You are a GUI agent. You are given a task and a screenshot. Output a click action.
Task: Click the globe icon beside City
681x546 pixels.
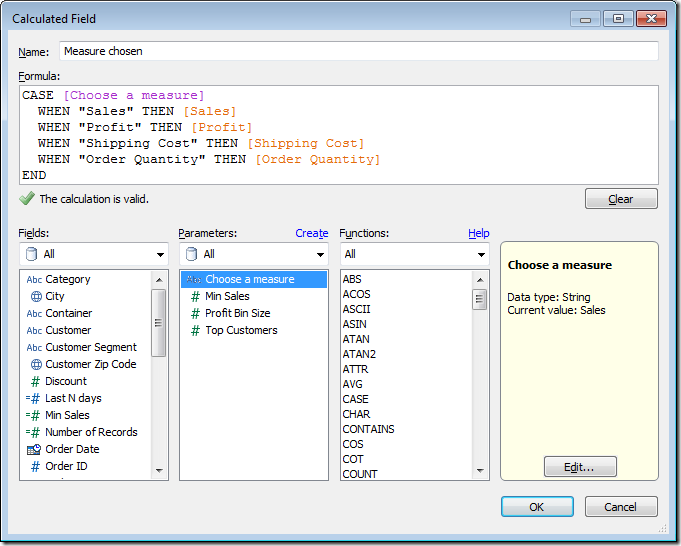click(35, 297)
